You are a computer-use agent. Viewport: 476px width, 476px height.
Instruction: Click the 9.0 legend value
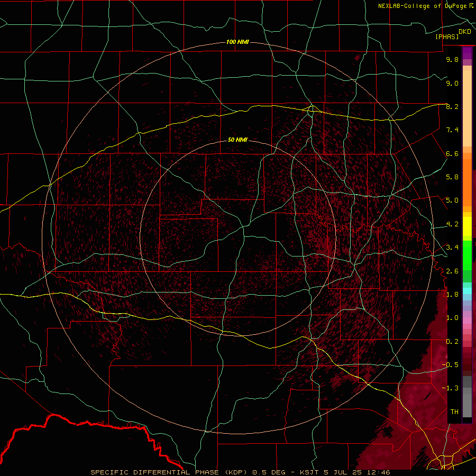[x=452, y=83]
